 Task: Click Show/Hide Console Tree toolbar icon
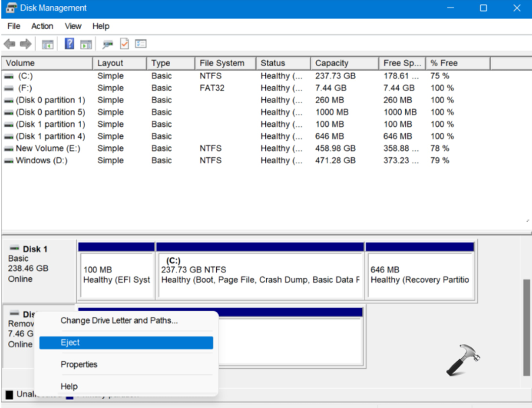(48, 44)
